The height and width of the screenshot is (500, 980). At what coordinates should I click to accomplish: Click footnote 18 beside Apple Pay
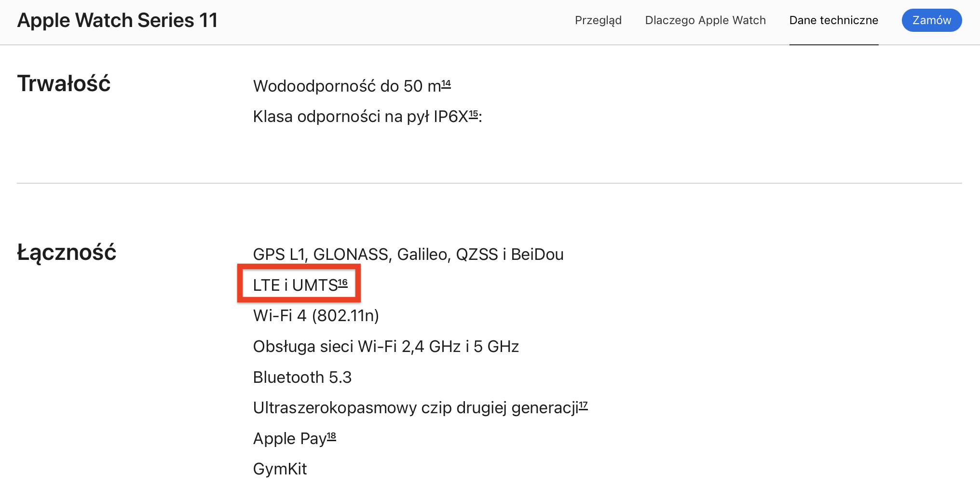tap(332, 435)
